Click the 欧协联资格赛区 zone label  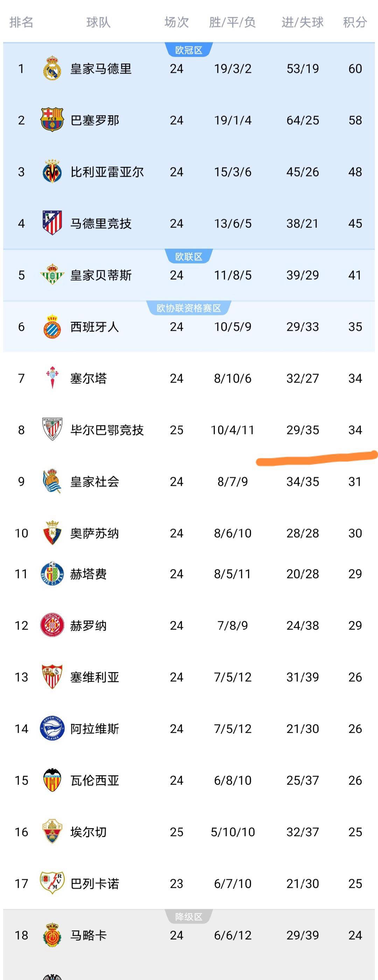coord(189,308)
